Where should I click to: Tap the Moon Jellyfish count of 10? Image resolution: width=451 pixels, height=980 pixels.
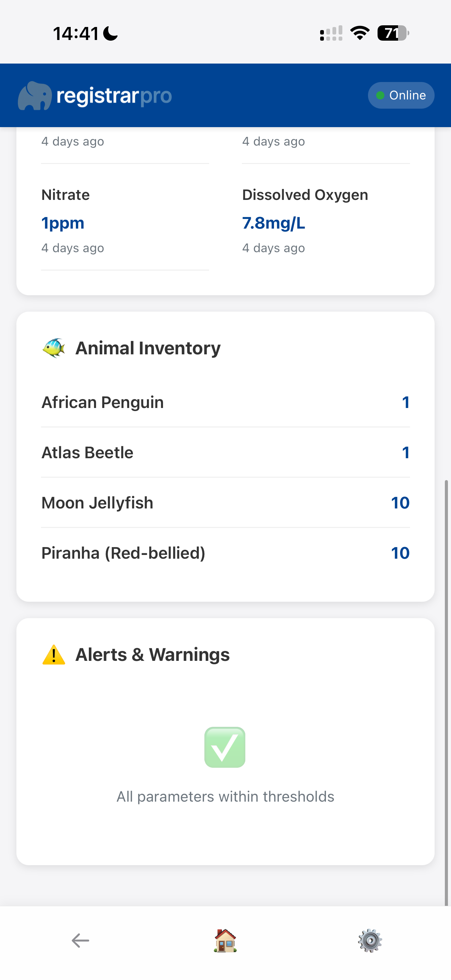(400, 503)
